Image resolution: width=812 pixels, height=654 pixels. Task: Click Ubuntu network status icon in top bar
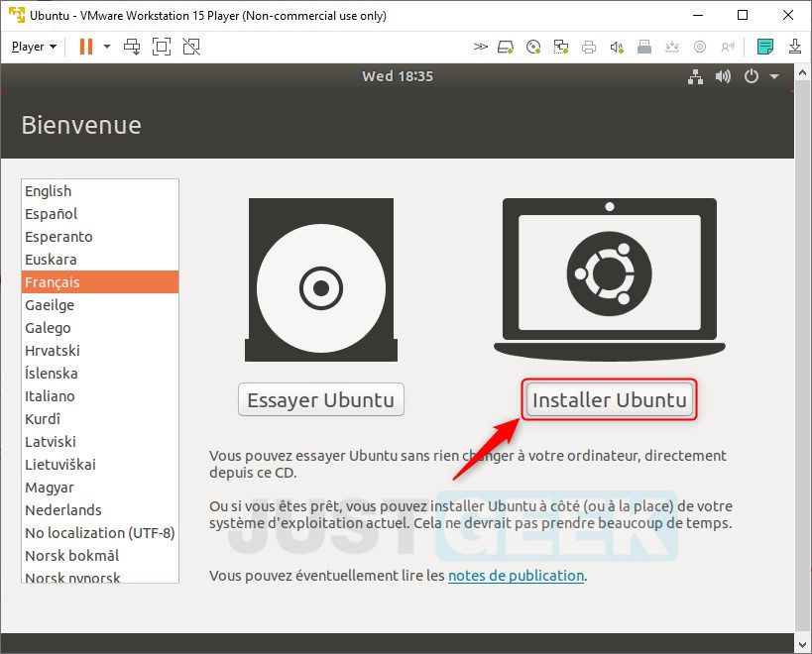pos(695,76)
